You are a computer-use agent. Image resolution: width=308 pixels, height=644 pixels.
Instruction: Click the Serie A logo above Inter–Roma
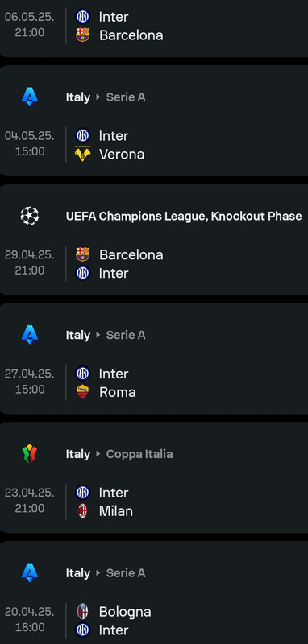coord(30,335)
